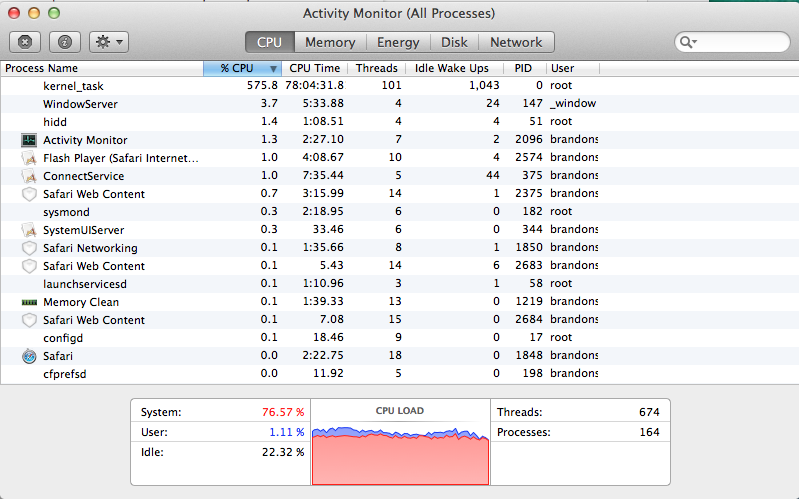Click the _window user cell
Viewport: 799px width, 499px height.
tap(573, 103)
